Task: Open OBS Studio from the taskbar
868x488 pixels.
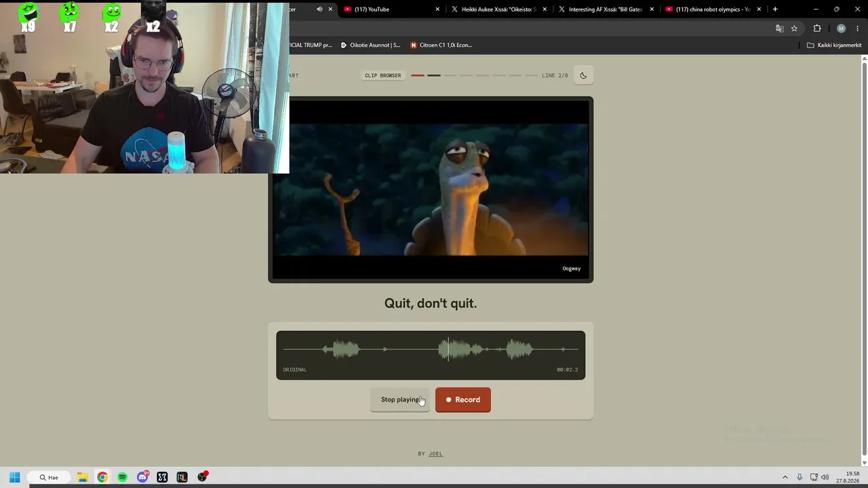Action: coord(202,477)
